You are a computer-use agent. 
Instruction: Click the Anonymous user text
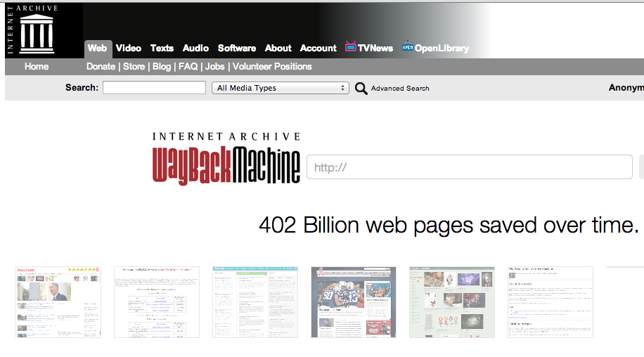point(626,87)
